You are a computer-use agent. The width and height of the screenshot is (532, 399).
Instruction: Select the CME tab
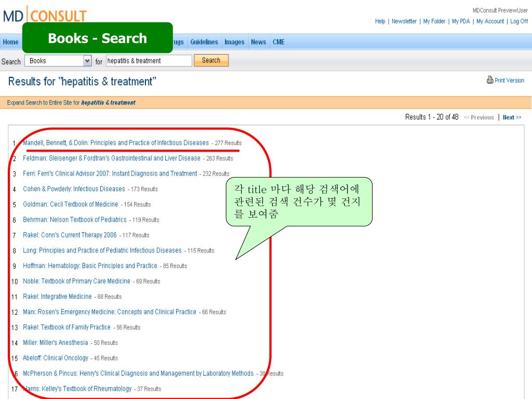coord(278,42)
